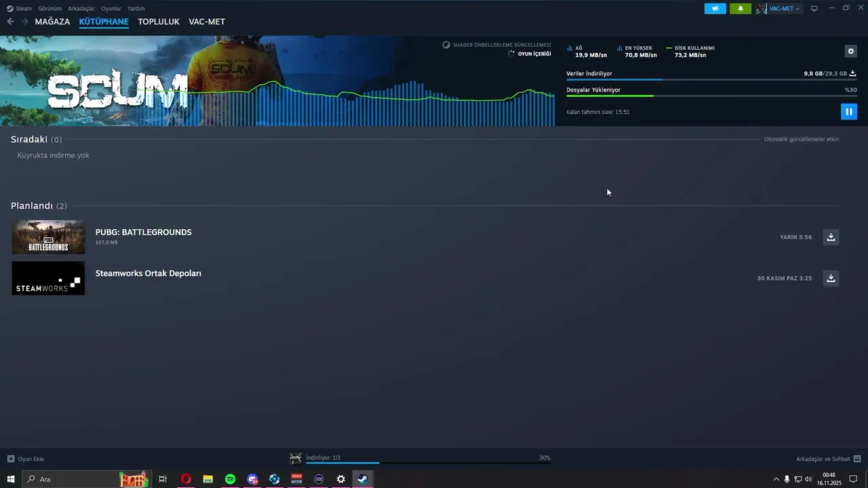Viewport: 868px width, 488px height.
Task: Start Steamworks Ortak Depoları download now
Action: [x=831, y=278]
